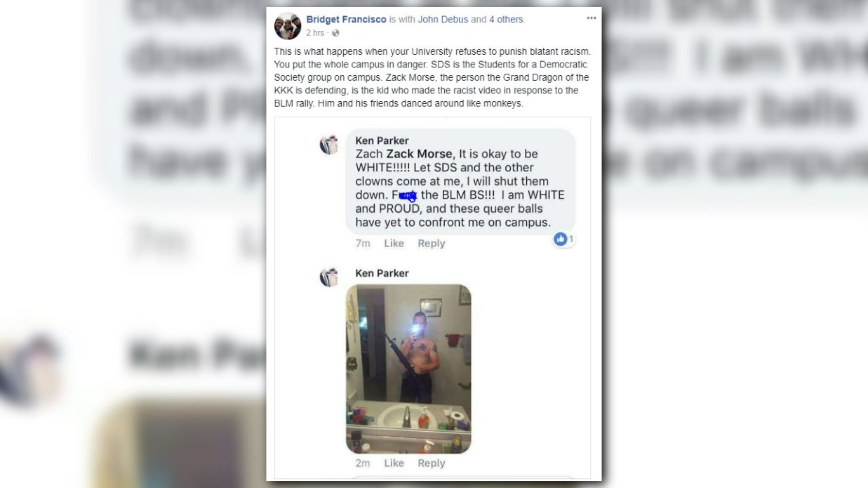Image resolution: width=868 pixels, height=488 pixels.
Task: Click Ken Parker's avatar on photo comment
Action: click(x=329, y=277)
